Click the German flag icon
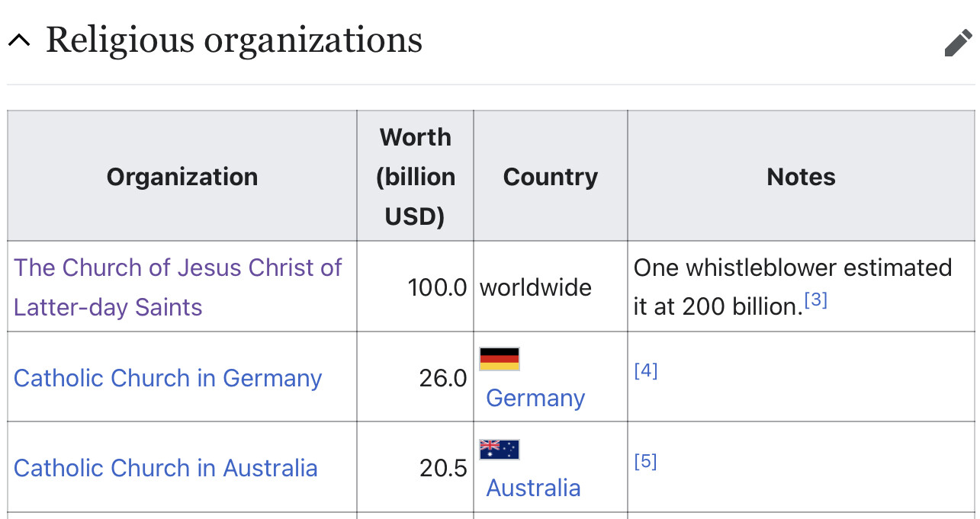This screenshot has height=519, width=980. click(500, 359)
